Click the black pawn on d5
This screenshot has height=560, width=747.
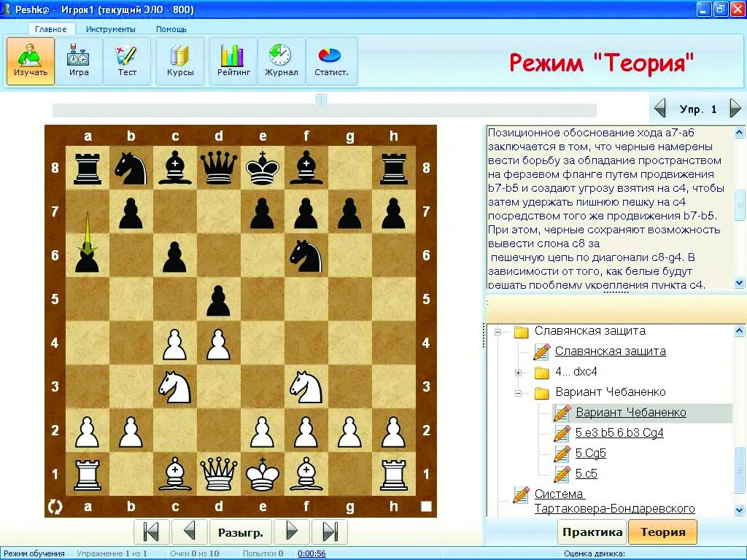click(219, 301)
